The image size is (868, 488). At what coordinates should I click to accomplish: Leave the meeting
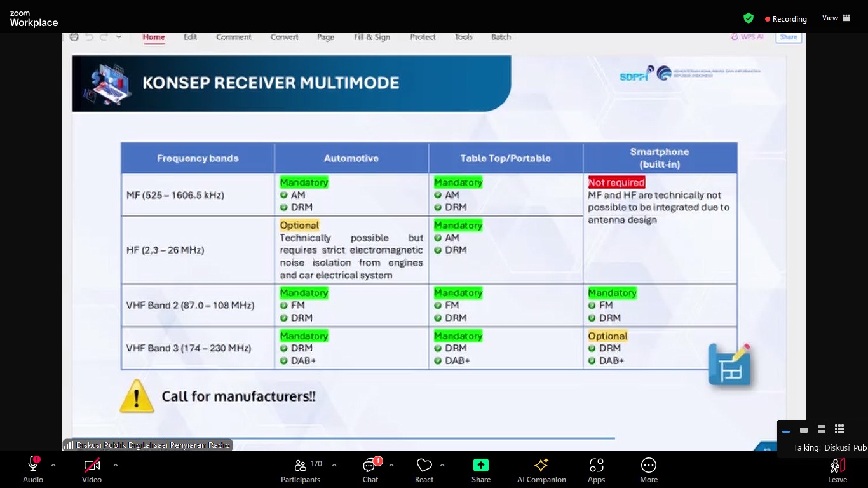pyautogui.click(x=837, y=471)
